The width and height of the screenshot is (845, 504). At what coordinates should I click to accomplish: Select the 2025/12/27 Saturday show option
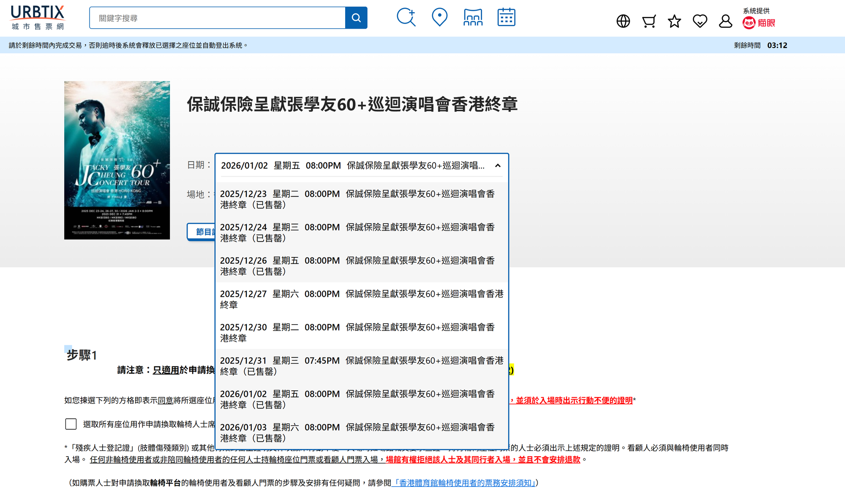(x=361, y=299)
